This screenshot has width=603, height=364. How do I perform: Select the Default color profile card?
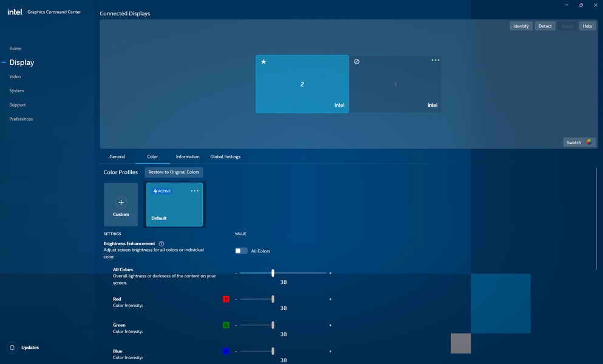point(175,204)
